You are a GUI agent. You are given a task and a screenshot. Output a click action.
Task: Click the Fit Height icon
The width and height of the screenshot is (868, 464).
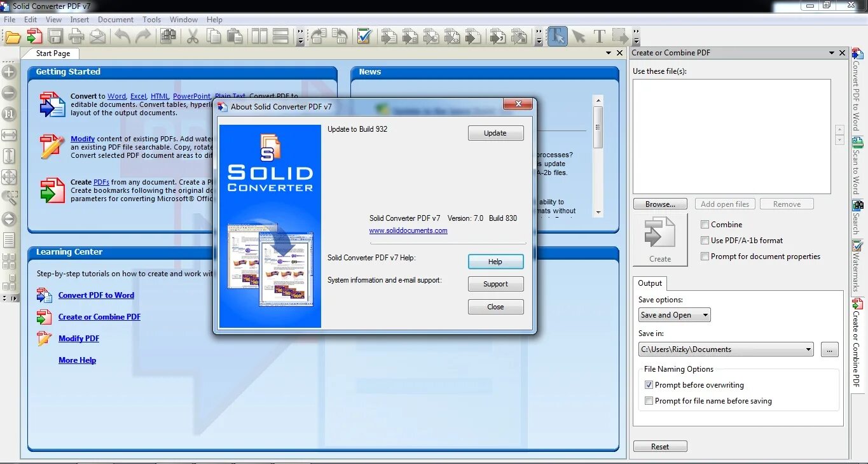(9, 156)
